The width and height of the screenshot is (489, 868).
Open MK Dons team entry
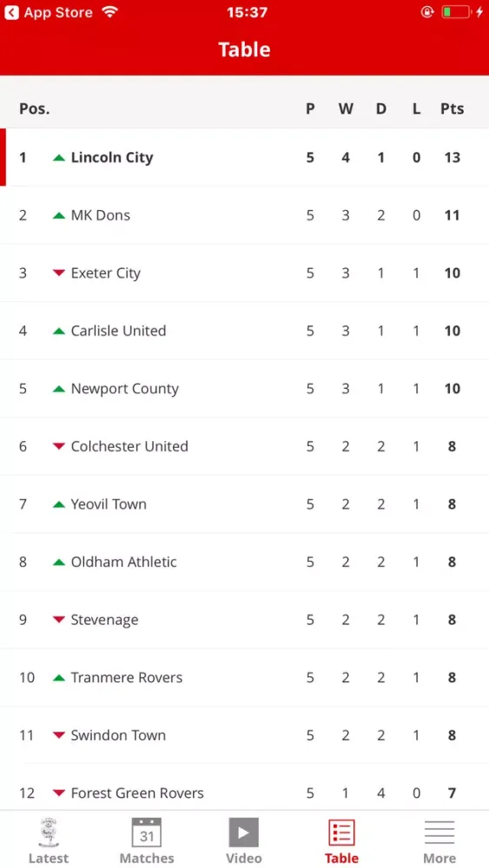[x=100, y=214]
